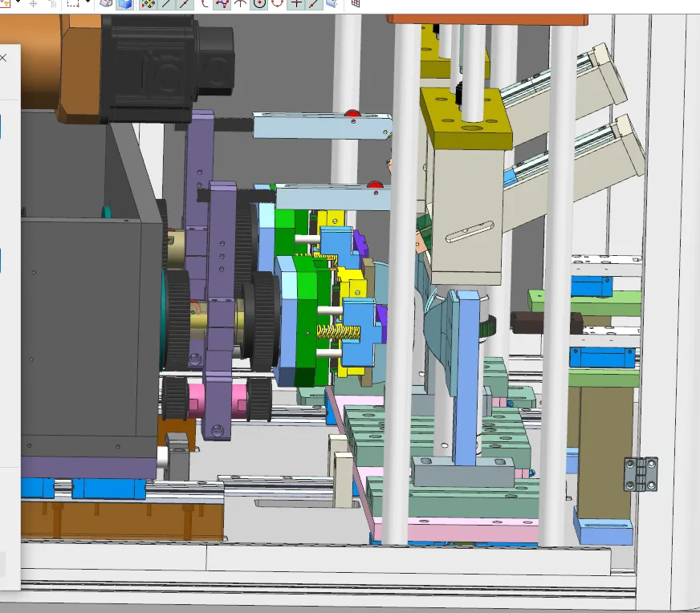
Task: Click the red grid snap icon
Action: 356,3
